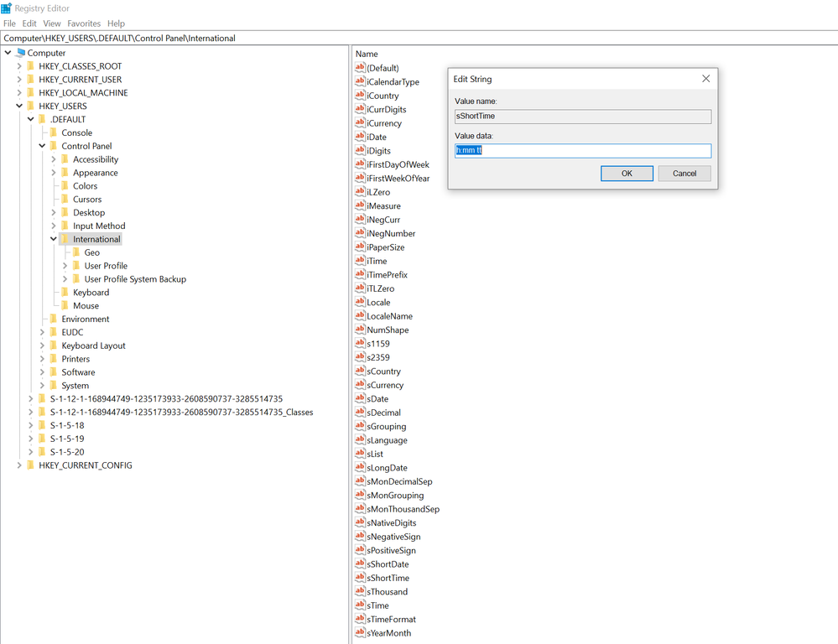Select the ab icon beside iCountry value
Screen dimensions: 838x644
[361, 96]
